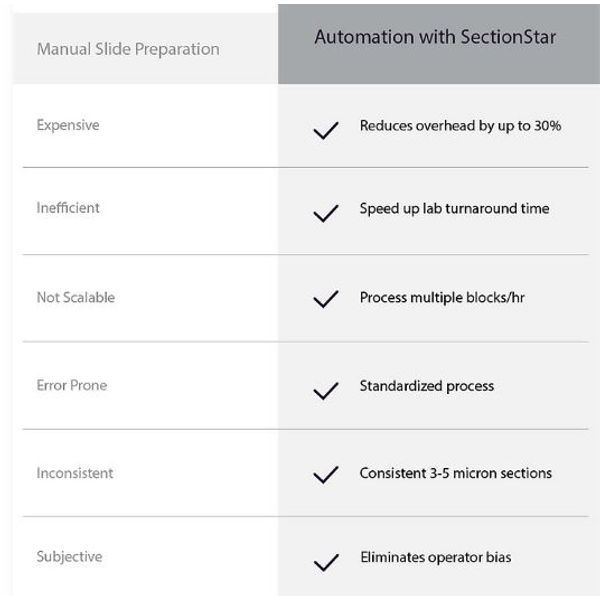Viewport: 600px width, 600px height.
Task: Click the Inconsistent label
Action: tap(75, 473)
